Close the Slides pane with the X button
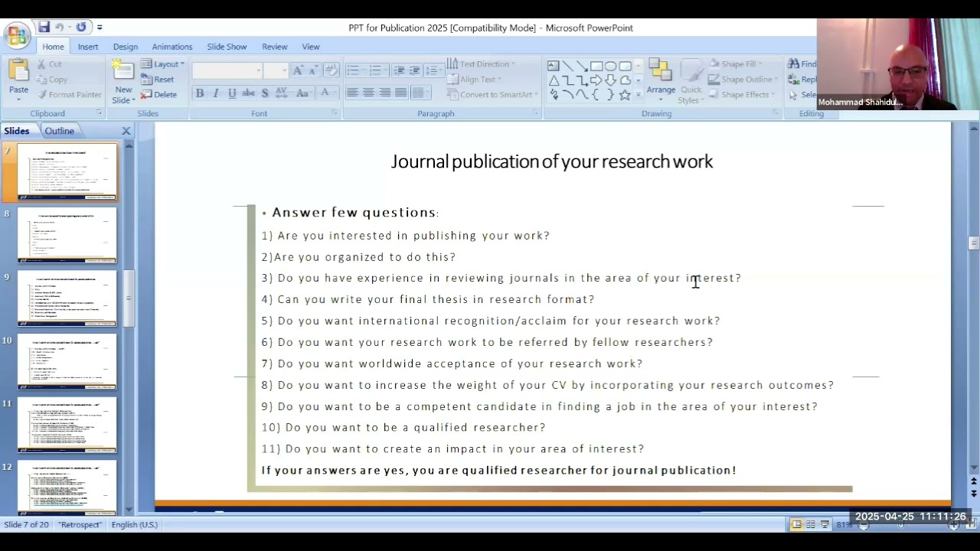 click(x=126, y=131)
